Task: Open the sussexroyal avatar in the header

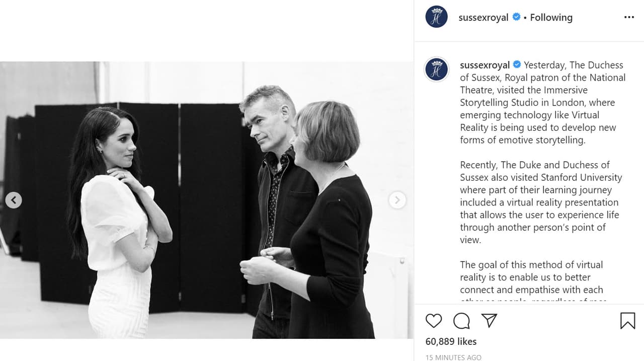Action: 436,17
